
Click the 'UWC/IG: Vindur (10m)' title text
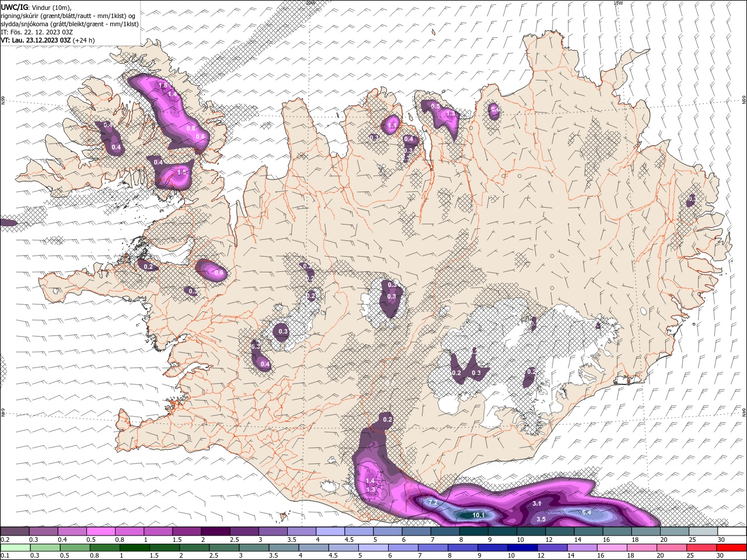click(x=36, y=7)
